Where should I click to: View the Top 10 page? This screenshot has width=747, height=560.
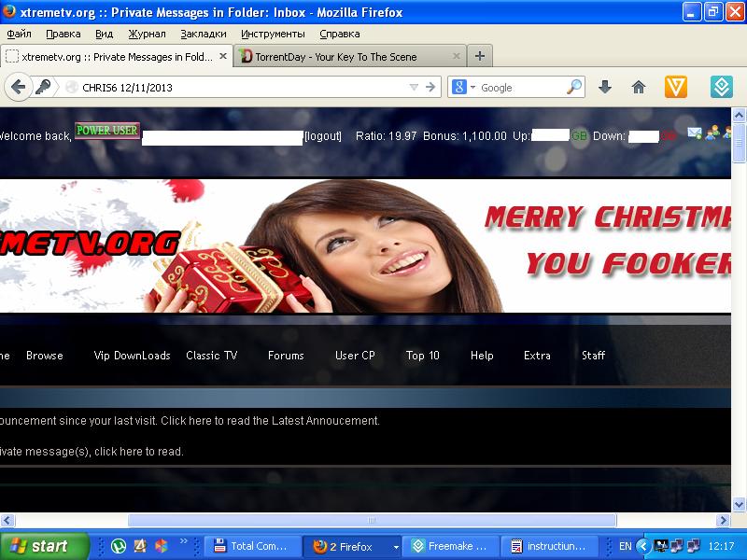[x=423, y=356]
